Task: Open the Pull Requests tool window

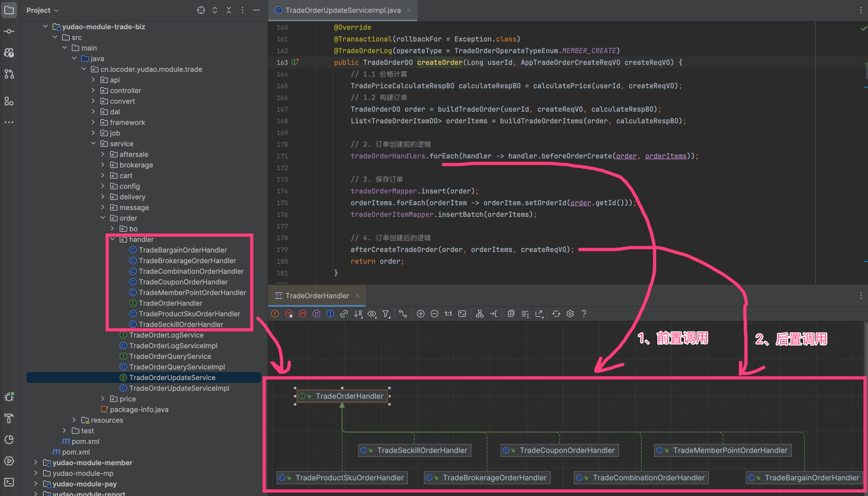Action: pos(9,74)
